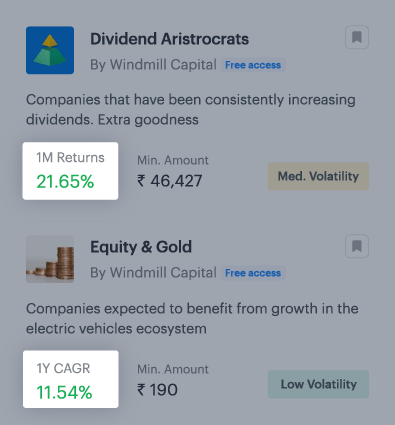Viewport: 395px width, 425px height.
Task: Click the Med. Volatility tag
Action: pyautogui.click(x=318, y=176)
